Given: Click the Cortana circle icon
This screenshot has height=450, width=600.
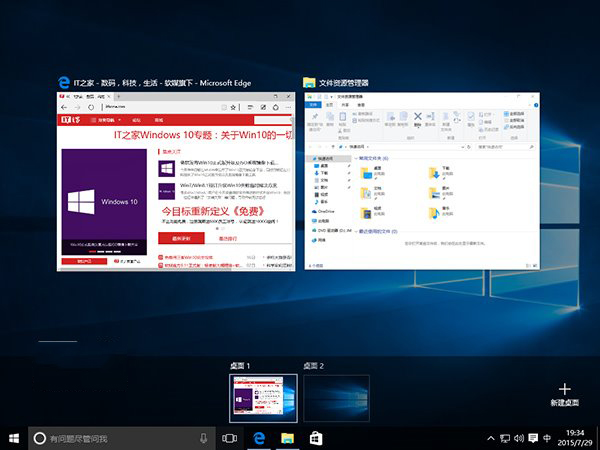Looking at the screenshot, I should click(40, 438).
